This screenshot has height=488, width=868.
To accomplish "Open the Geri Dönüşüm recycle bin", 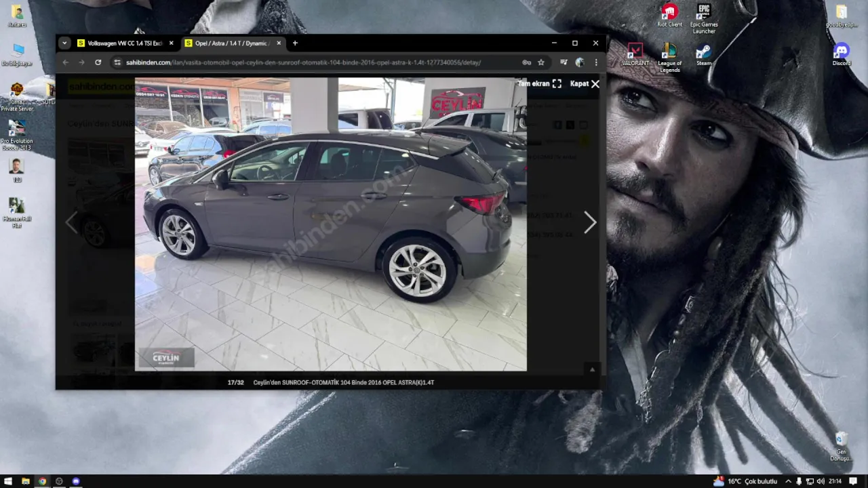I will pos(841,447).
